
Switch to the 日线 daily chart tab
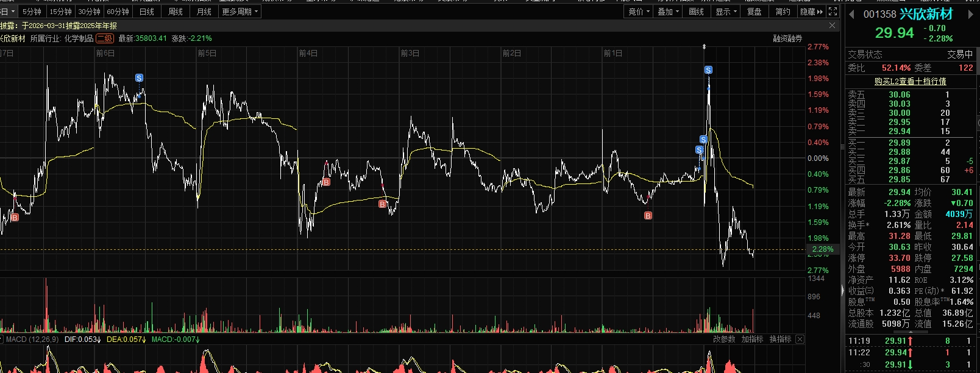[x=147, y=12]
